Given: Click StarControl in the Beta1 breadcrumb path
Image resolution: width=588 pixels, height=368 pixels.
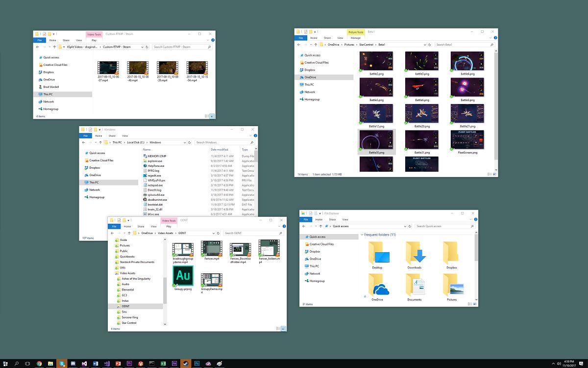Looking at the screenshot, I should coord(366,44).
